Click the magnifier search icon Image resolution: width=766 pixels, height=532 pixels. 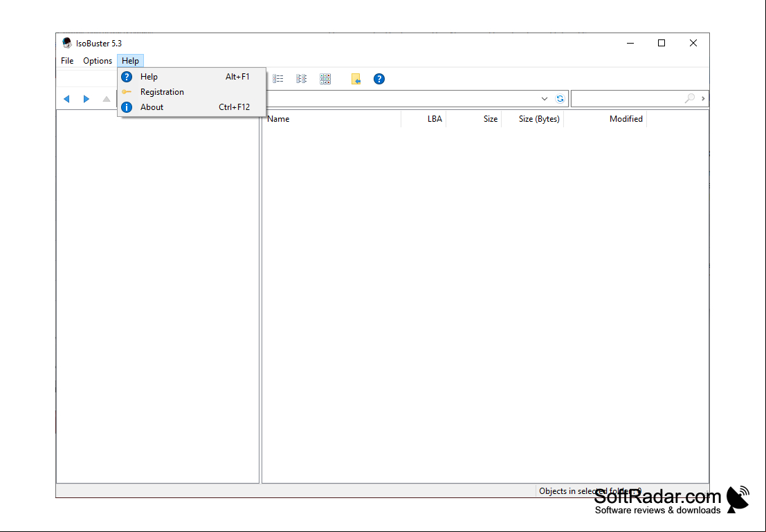(690, 99)
